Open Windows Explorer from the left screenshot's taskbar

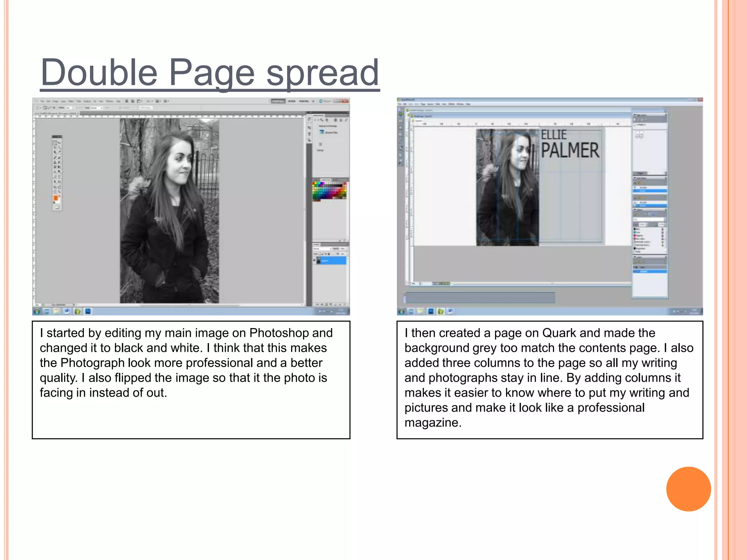(x=57, y=311)
